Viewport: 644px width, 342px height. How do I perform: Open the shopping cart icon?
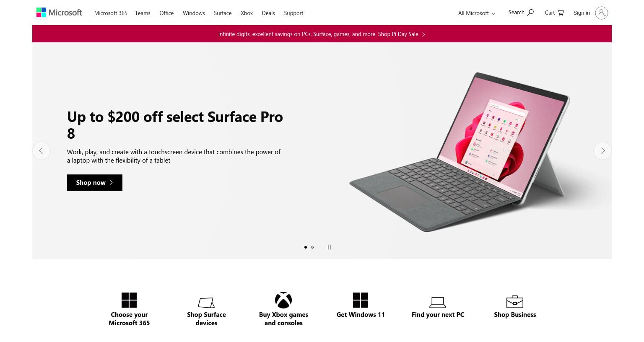[561, 13]
